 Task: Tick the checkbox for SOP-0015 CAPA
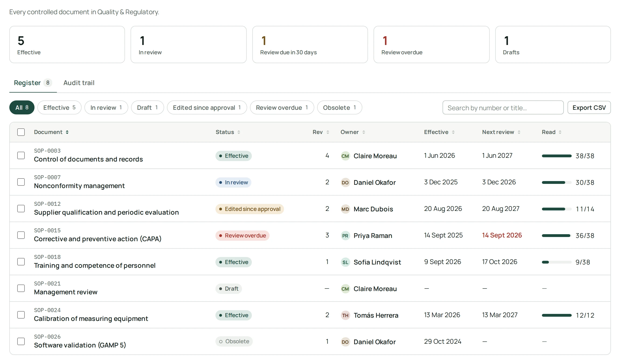(21, 235)
